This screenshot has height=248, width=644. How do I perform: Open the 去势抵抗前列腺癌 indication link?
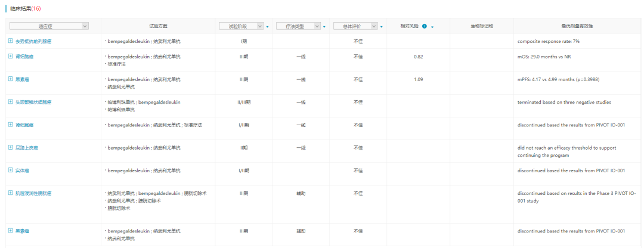tap(33, 41)
